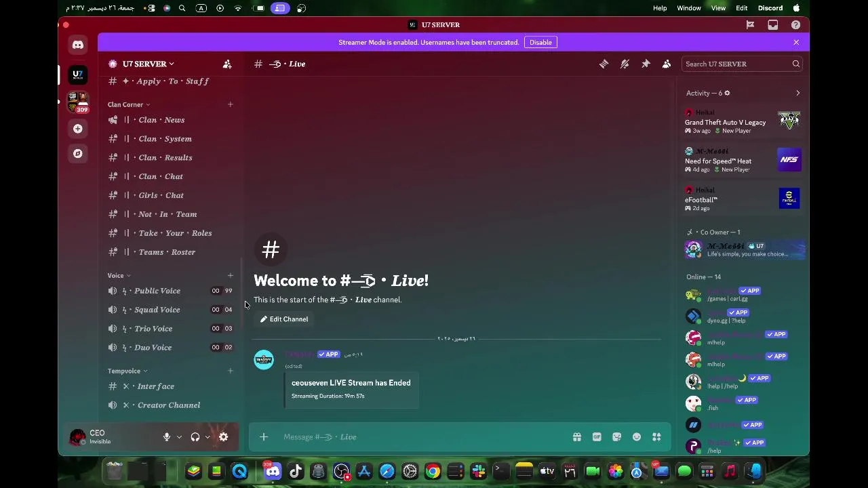Screen dimensions: 868x488
Task: Dismiss the Streamer Mode banner
Action: coord(796,42)
